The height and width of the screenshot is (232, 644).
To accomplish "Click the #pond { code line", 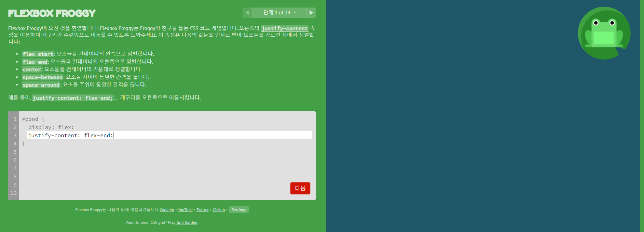I will tap(33, 119).
